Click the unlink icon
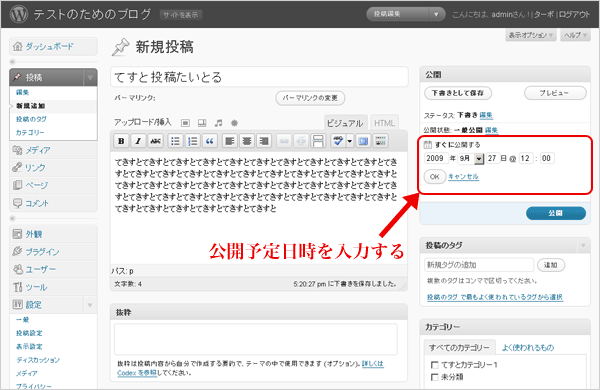This screenshot has height=390, width=600. (301, 141)
